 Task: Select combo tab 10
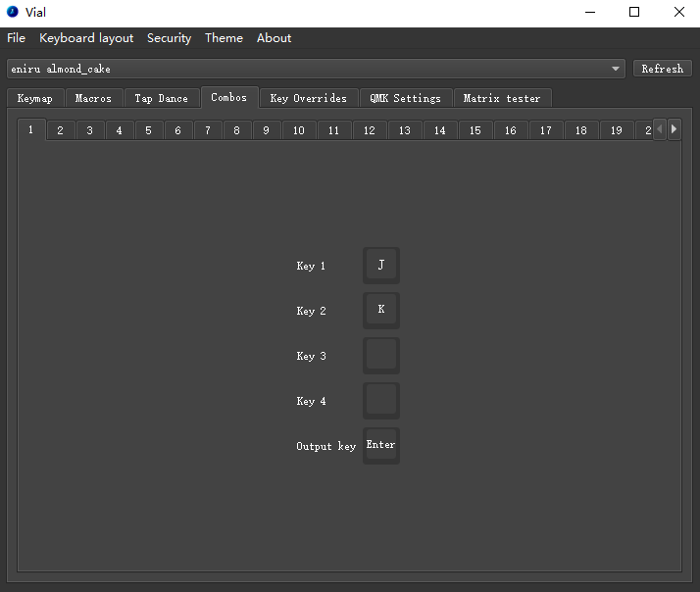pyautogui.click(x=299, y=130)
